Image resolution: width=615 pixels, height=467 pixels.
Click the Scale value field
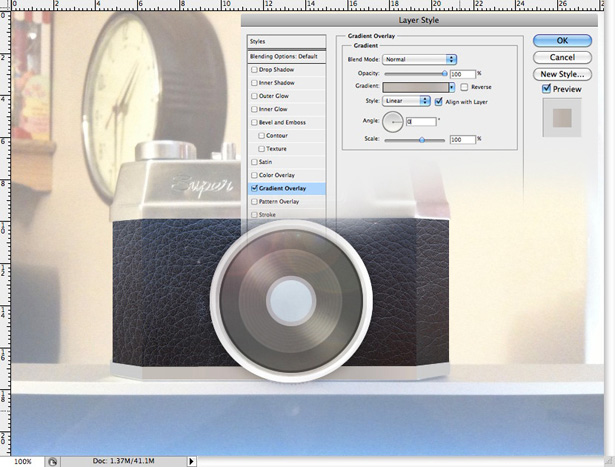[462, 140]
